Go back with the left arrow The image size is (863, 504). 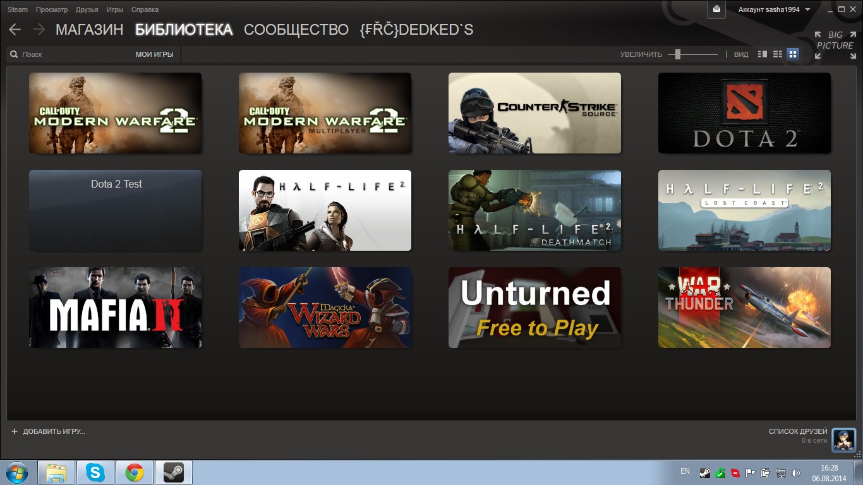[15, 30]
